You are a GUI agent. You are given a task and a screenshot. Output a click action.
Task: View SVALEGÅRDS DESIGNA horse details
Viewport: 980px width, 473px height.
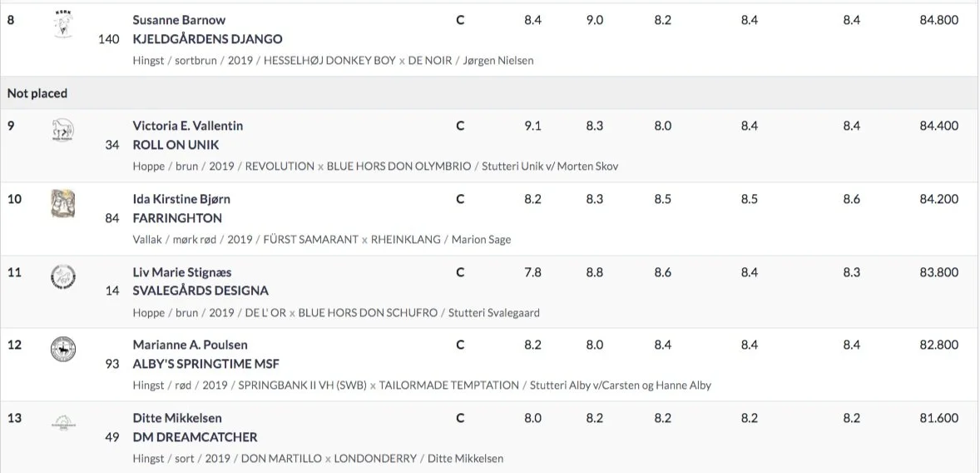pyautogui.click(x=200, y=291)
